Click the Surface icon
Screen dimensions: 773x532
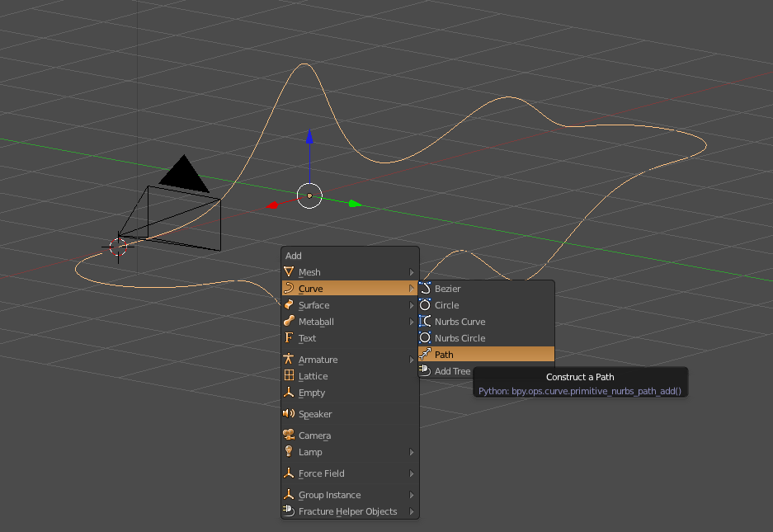pos(289,304)
